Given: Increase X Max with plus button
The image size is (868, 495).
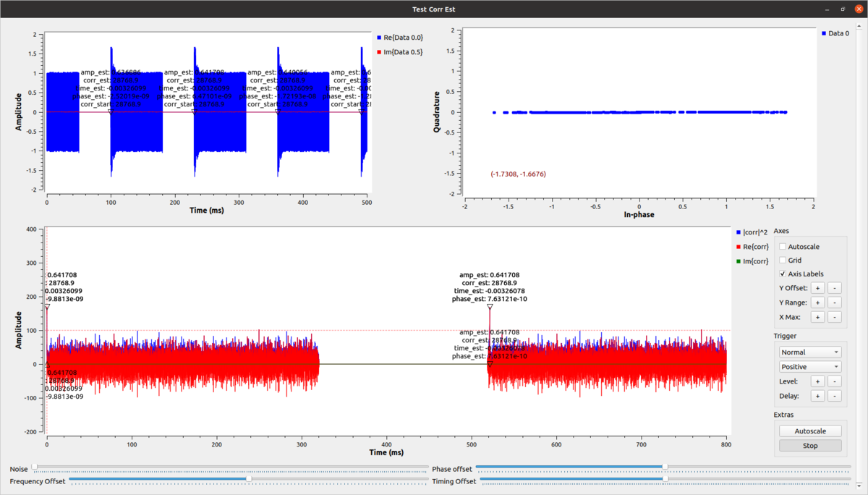Looking at the screenshot, I should tap(817, 317).
